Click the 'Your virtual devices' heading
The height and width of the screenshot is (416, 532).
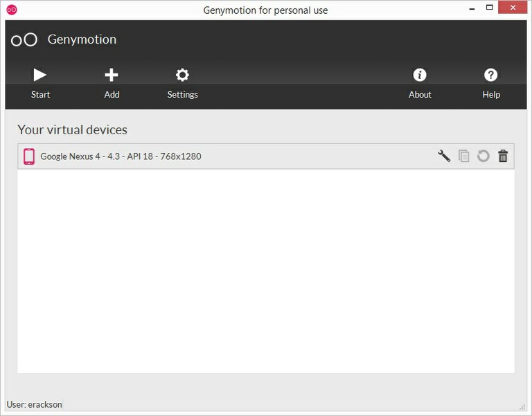(x=72, y=130)
